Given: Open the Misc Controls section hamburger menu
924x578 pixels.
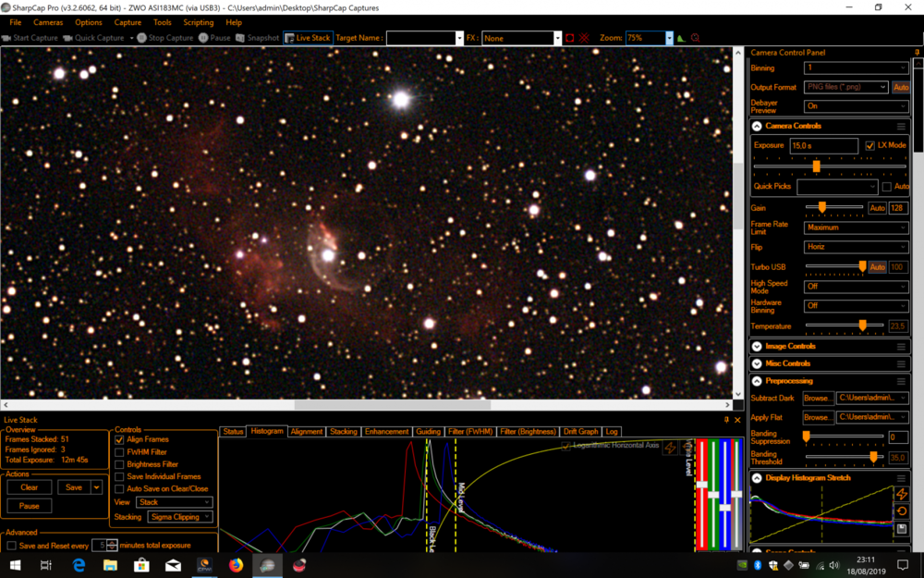Looking at the screenshot, I should 901,363.
